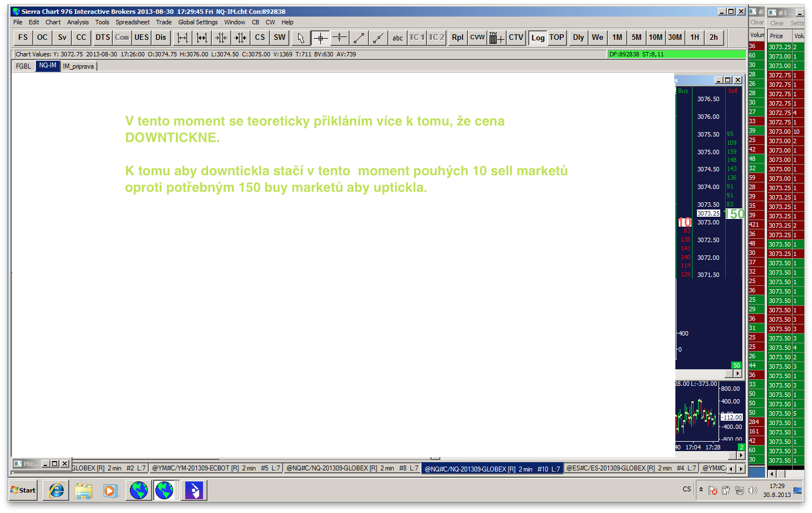
Task: Click the Price column header
Action: [780, 36]
